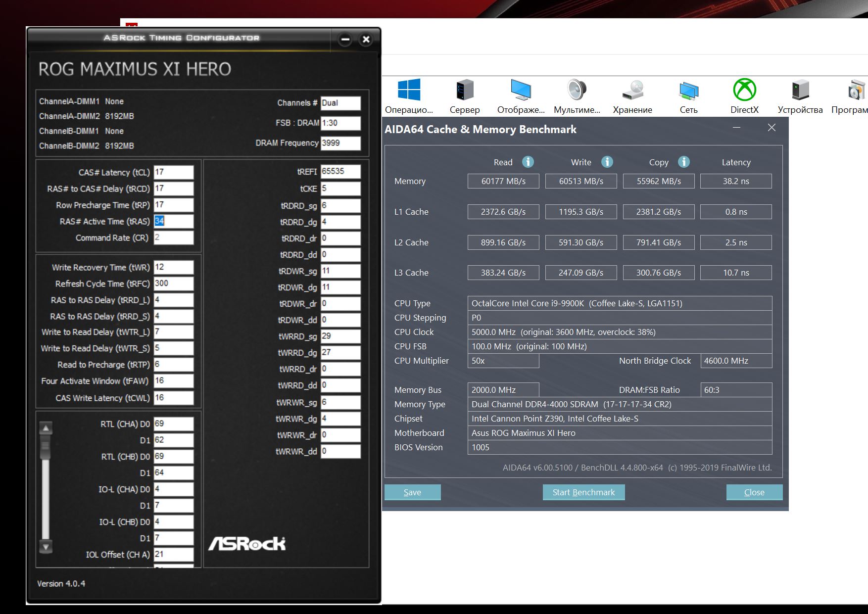Click the info icon next to Read
The width and height of the screenshot is (868, 614).
[x=528, y=162]
